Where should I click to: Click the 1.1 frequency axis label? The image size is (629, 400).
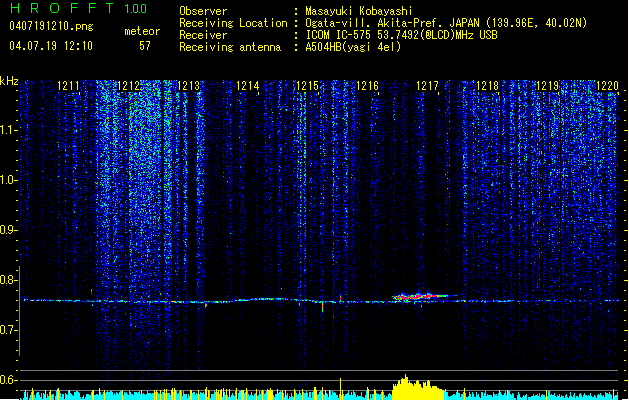(x=9, y=130)
